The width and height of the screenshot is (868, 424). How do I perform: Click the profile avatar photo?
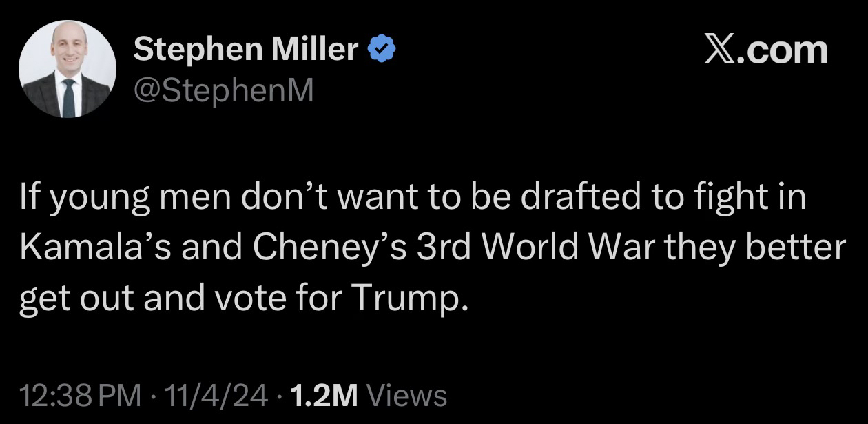coord(68,69)
